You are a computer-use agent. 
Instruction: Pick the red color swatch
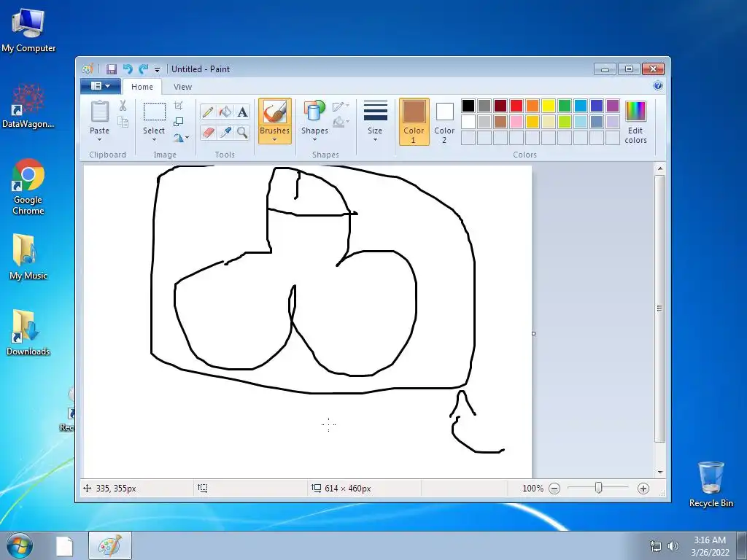pos(516,106)
